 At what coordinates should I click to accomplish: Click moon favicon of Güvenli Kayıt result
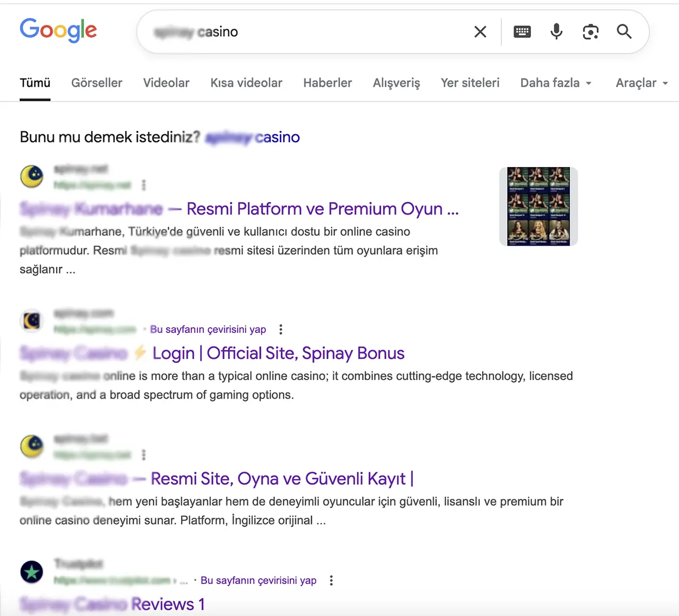click(x=32, y=447)
